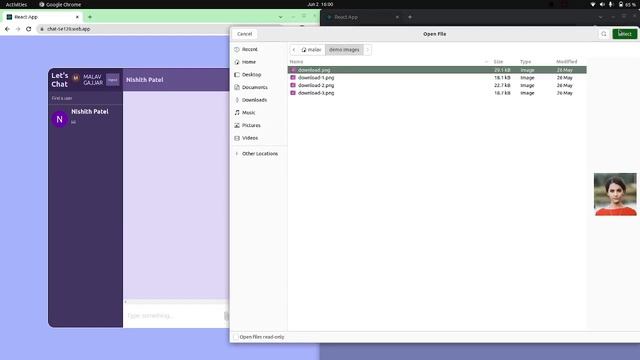The width and height of the screenshot is (640, 360).
Task: Click the N avatar of Nishith Patel
Action: click(x=59, y=119)
